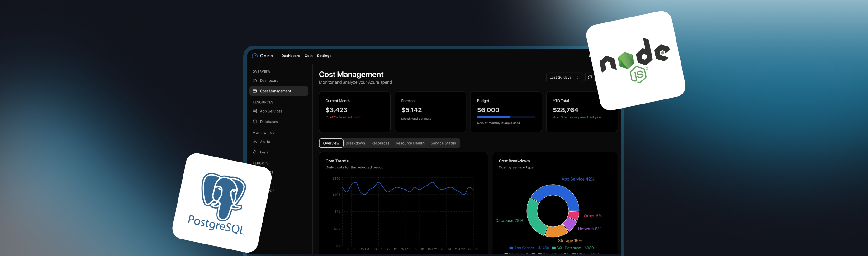
Task: Click the Dashboard gauge icon in the sidebar
Action: (x=255, y=81)
